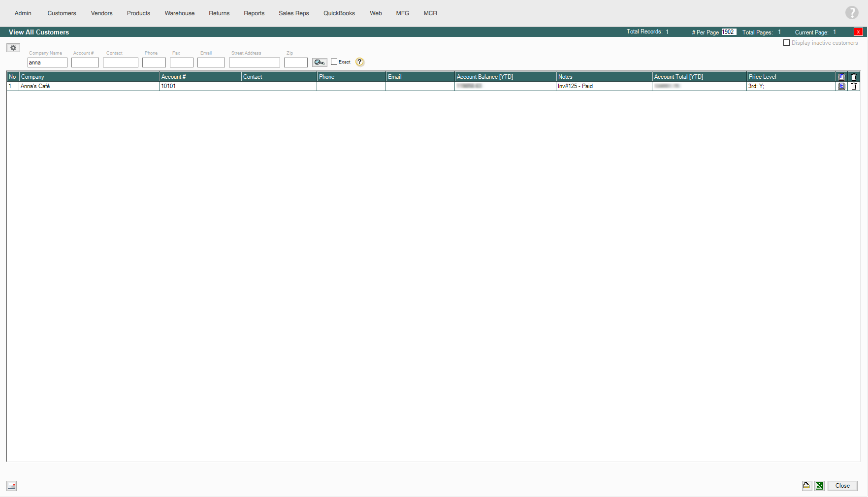868x497 pixels.
Task: Delete the Anna's Café row via trash icon
Action: click(x=854, y=86)
